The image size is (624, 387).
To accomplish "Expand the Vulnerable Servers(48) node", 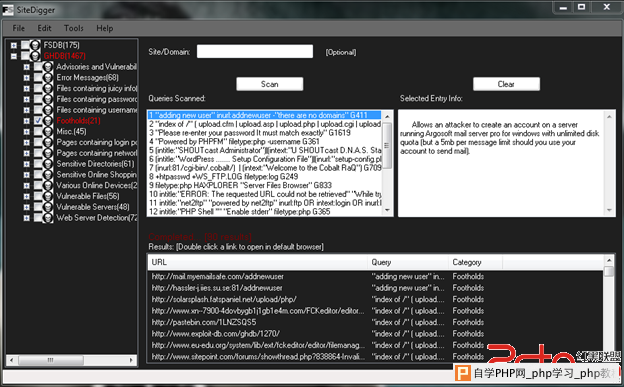I will (x=27, y=207).
